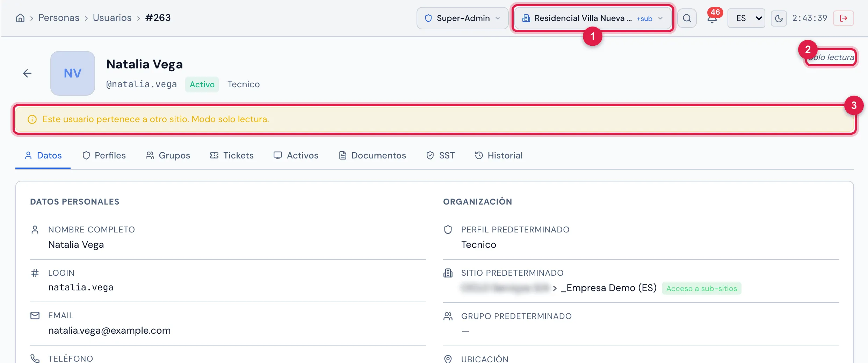The width and height of the screenshot is (868, 363).
Task: Click the +sub label in site selector
Action: point(644,18)
